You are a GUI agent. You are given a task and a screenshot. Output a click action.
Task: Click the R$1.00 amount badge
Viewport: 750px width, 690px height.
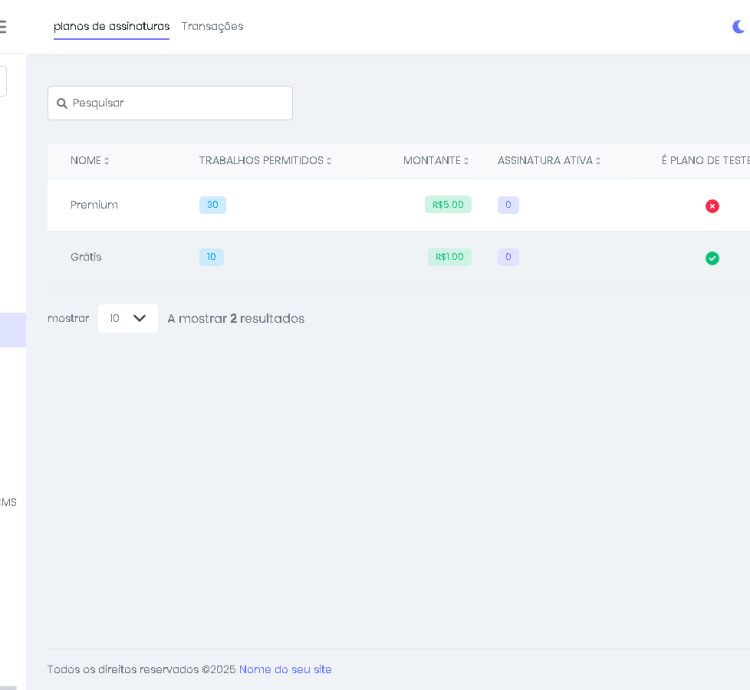(449, 257)
